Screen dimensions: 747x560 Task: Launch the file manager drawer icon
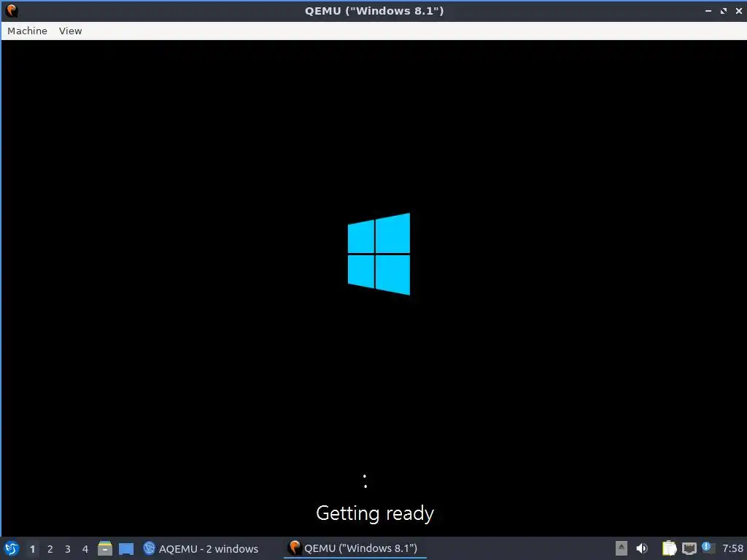tap(105, 548)
